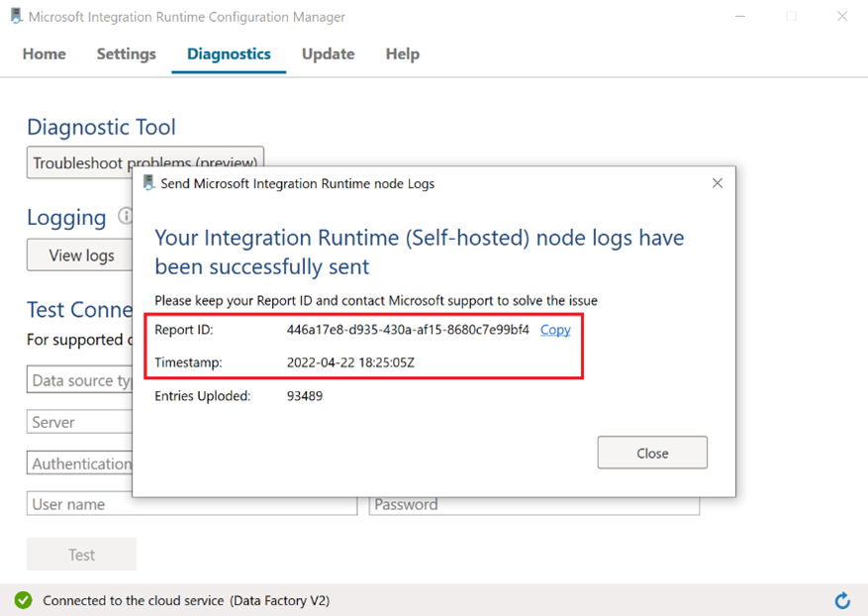
Task: Click the Logging info icon
Action: (125, 216)
